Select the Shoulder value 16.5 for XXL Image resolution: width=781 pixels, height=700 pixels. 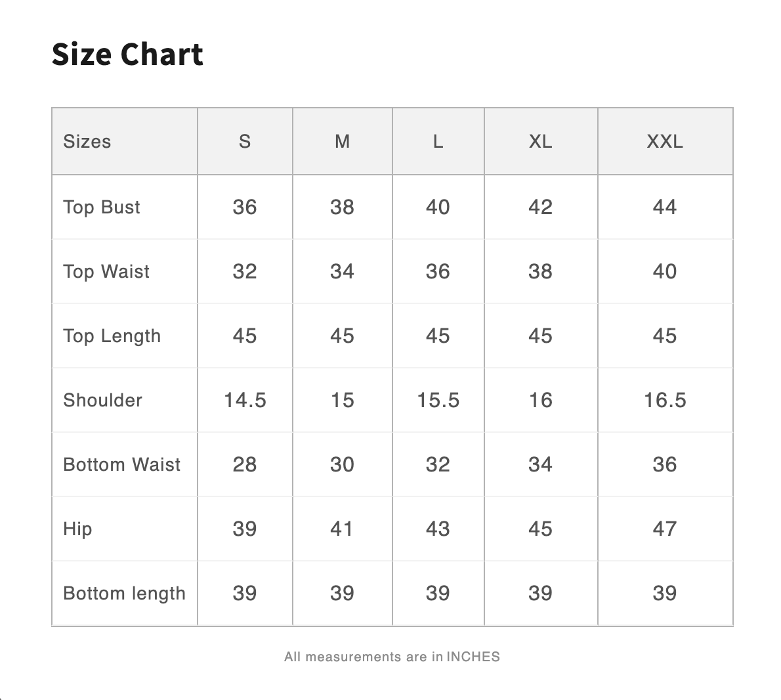665,401
